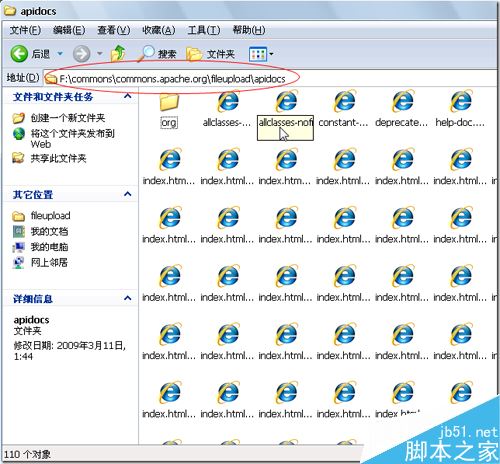This screenshot has width=500, height=464.
Task: Open the 收藏(A) menu
Action: [159, 30]
